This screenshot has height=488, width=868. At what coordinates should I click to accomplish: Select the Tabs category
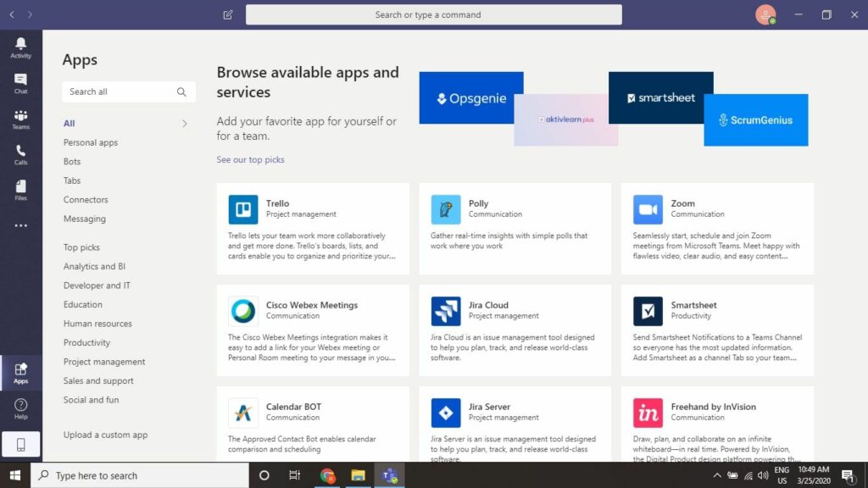pyautogui.click(x=72, y=180)
